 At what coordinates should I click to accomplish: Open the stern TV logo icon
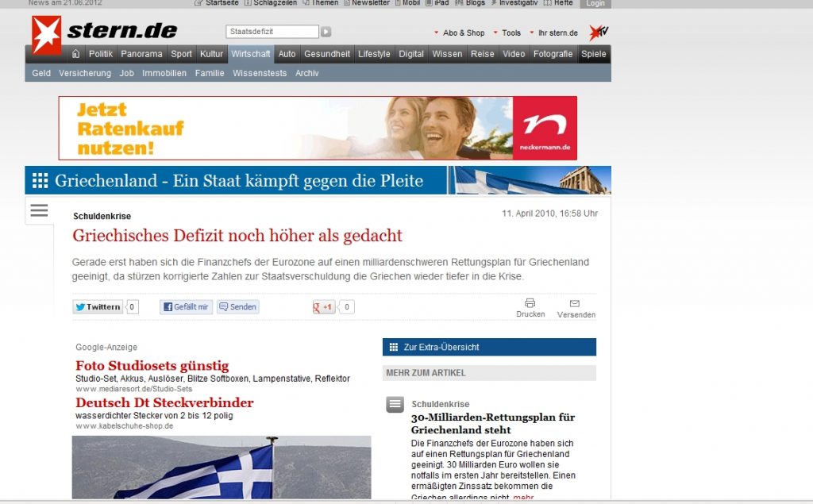pos(599,33)
